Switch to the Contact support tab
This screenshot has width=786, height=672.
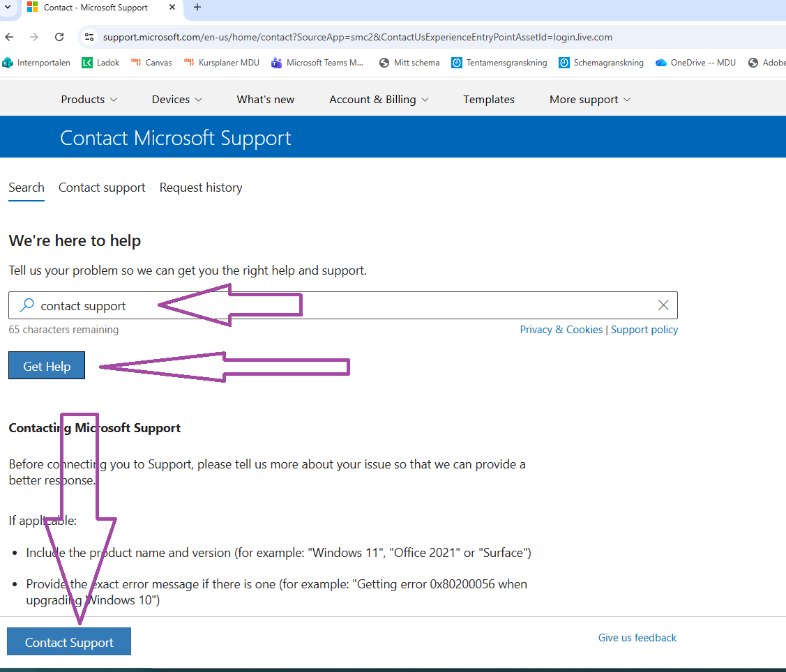click(102, 188)
